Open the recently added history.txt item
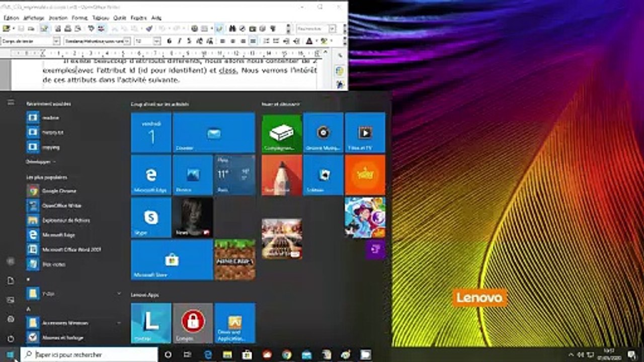 (x=74, y=132)
